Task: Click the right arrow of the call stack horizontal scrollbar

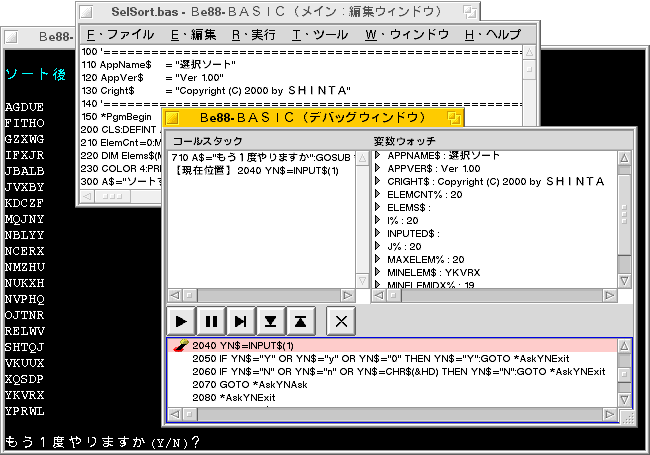Action: tap(347, 295)
